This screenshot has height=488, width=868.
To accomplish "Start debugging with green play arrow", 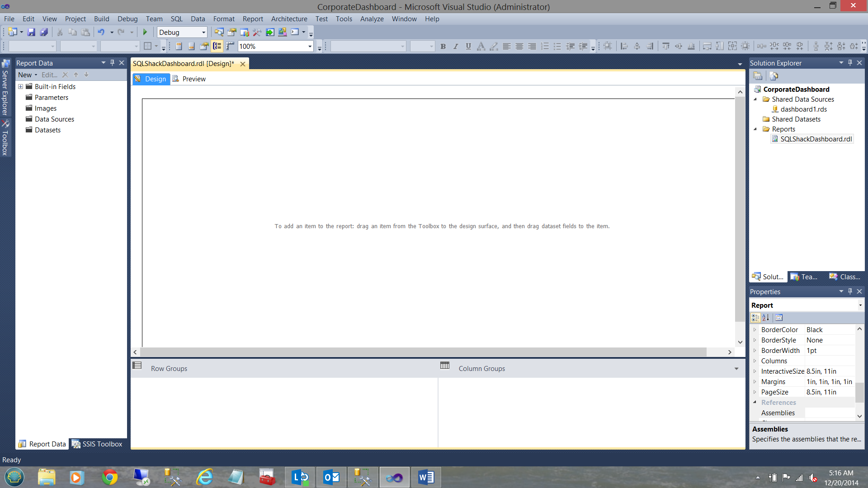I will pos(145,32).
